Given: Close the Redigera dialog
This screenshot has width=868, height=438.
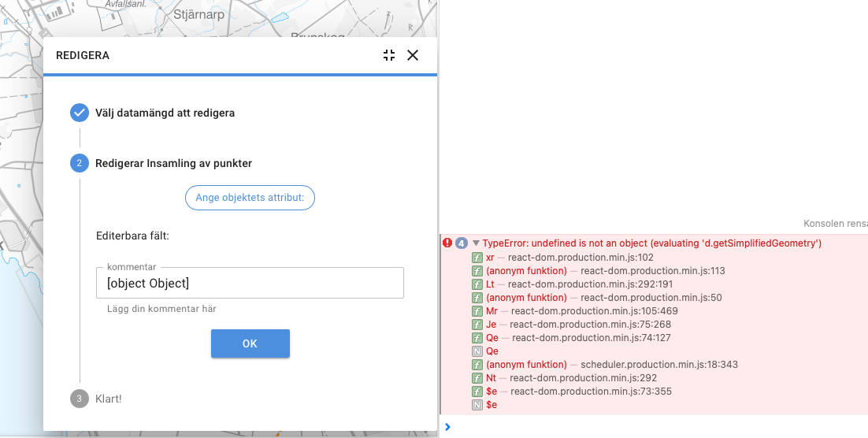Looking at the screenshot, I should 413,55.
